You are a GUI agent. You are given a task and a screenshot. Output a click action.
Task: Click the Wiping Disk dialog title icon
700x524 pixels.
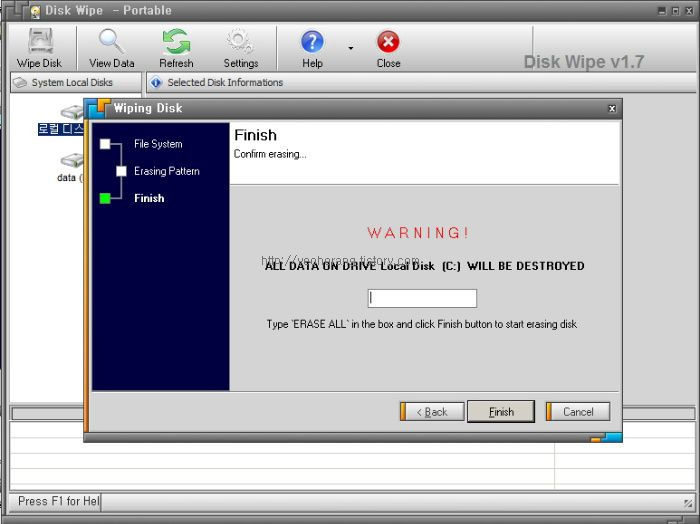pos(99,108)
